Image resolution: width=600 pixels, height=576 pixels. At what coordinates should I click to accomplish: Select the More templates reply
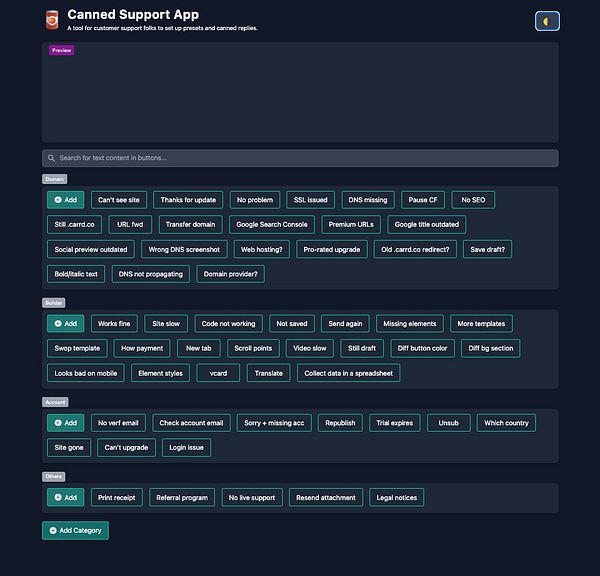(481, 323)
